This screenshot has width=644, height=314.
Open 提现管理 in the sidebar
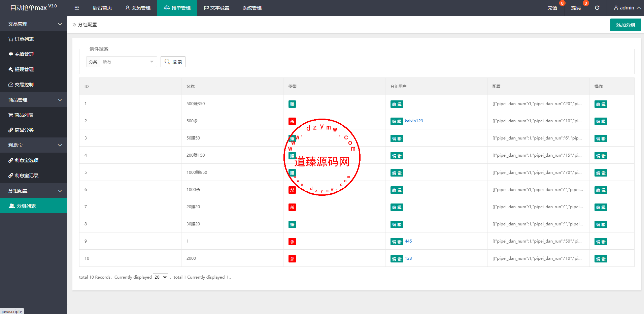(34, 69)
